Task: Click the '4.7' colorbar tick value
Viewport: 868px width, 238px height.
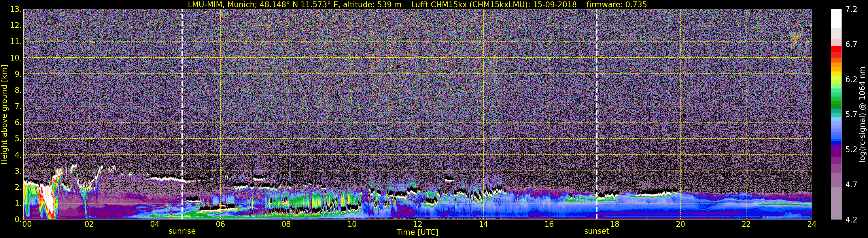Action: click(851, 184)
